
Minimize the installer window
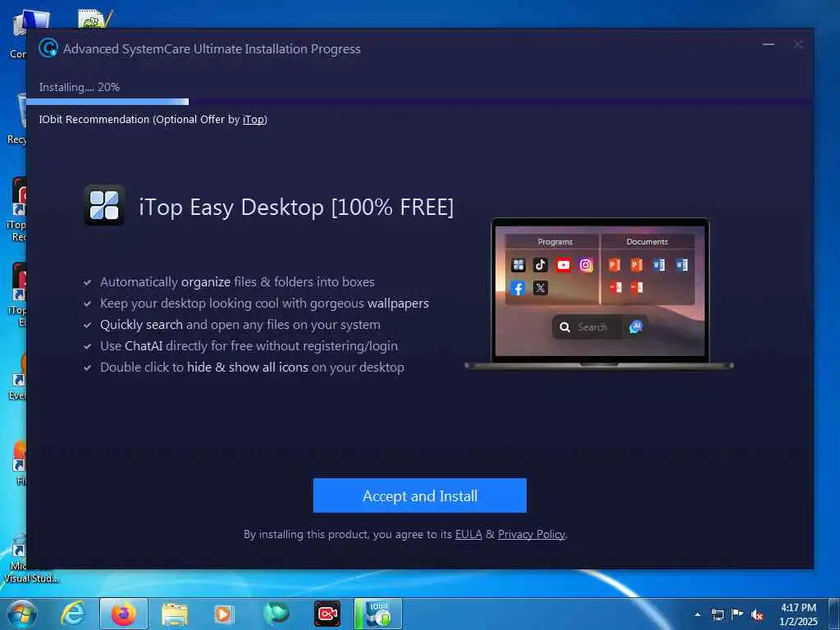click(x=769, y=44)
